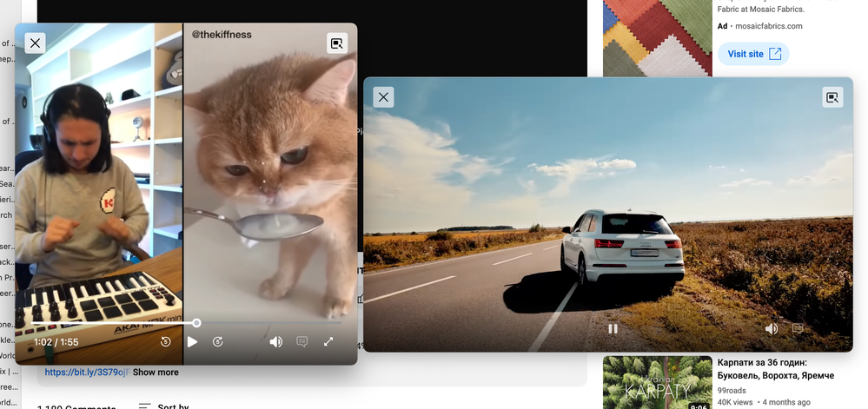The height and width of the screenshot is (409, 868).
Task: Close the cat video picture-in-picture window
Action: 35,43
